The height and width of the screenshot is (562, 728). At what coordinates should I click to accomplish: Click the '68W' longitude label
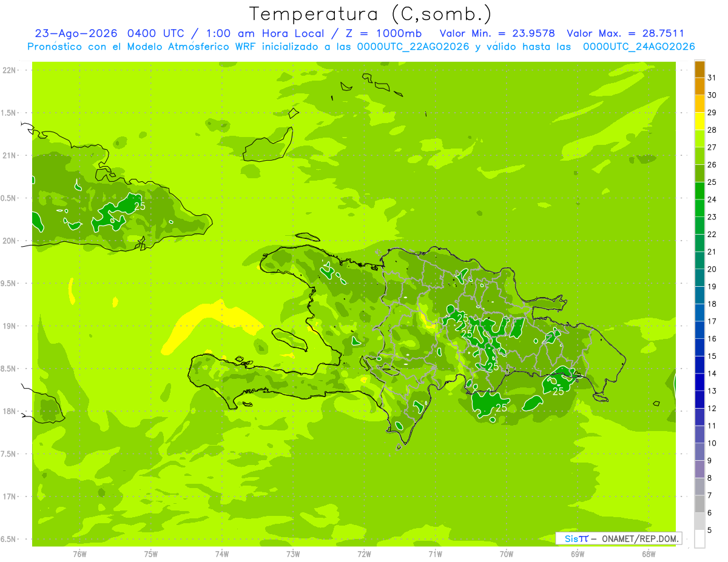tap(649, 554)
